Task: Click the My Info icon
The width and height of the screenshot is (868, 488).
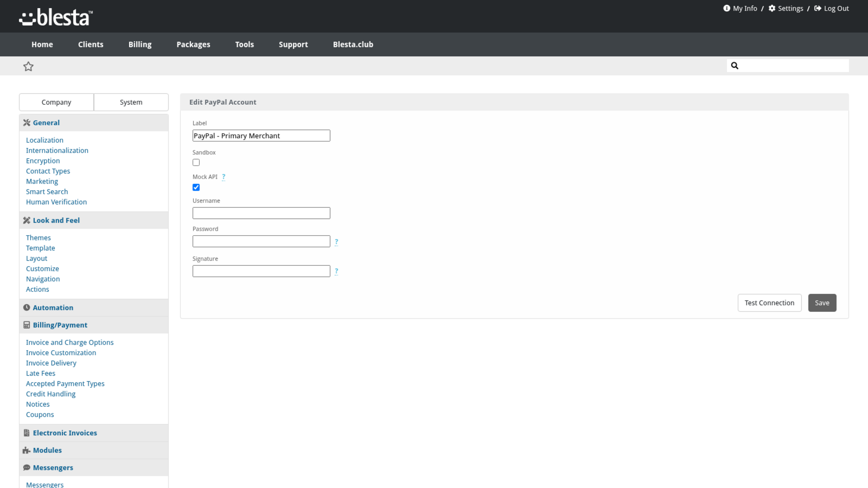Action: 726,8
